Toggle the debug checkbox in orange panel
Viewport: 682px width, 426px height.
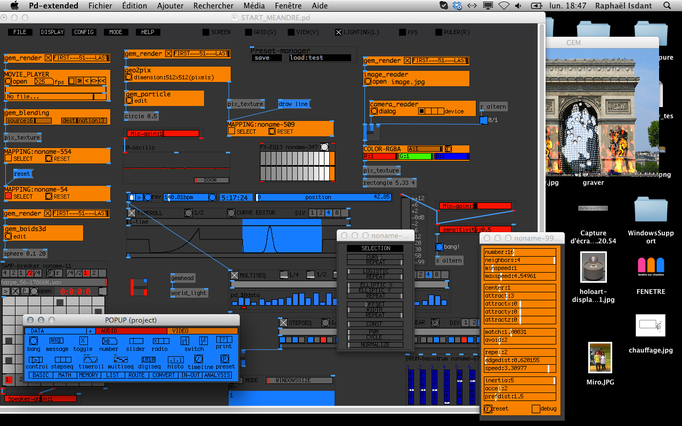[535, 408]
